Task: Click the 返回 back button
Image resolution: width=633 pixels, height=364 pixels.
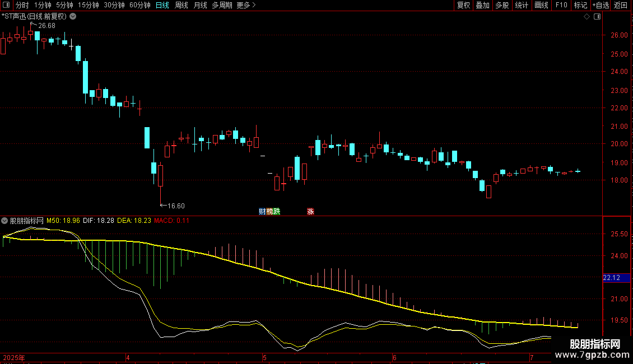Action: 621,5
